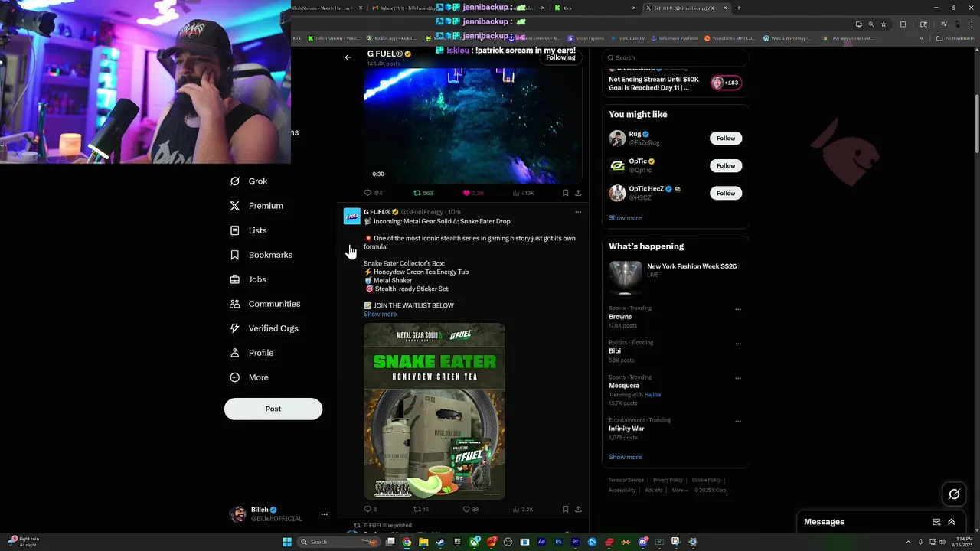This screenshot has width=980, height=551.
Task: Bookmark the Snake Eater post
Action: (x=565, y=509)
